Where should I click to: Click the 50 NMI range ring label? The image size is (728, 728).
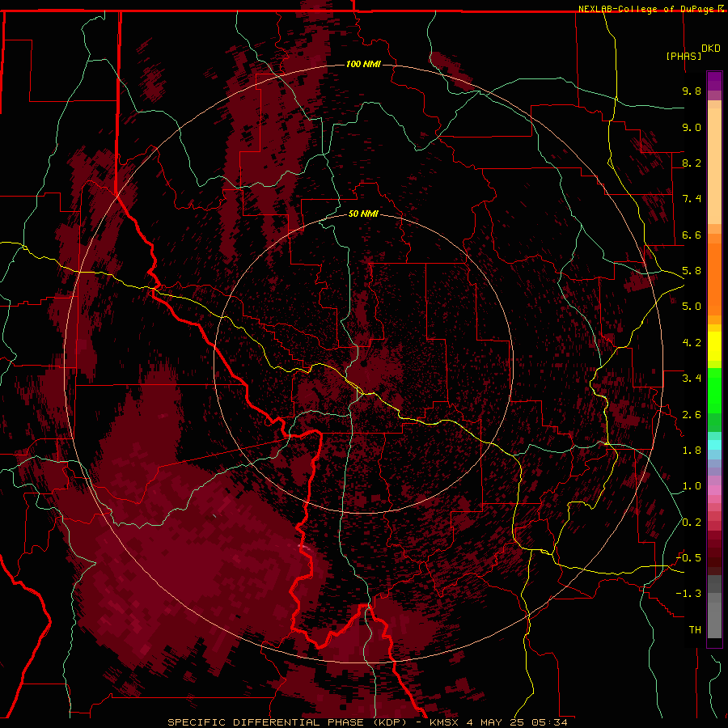tap(363, 214)
